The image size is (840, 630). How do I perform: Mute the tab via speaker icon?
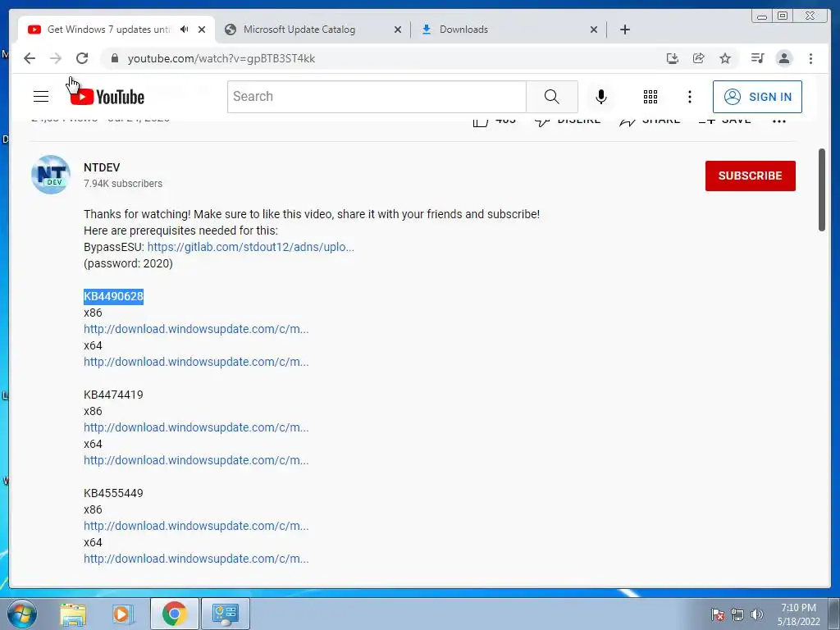tap(185, 30)
